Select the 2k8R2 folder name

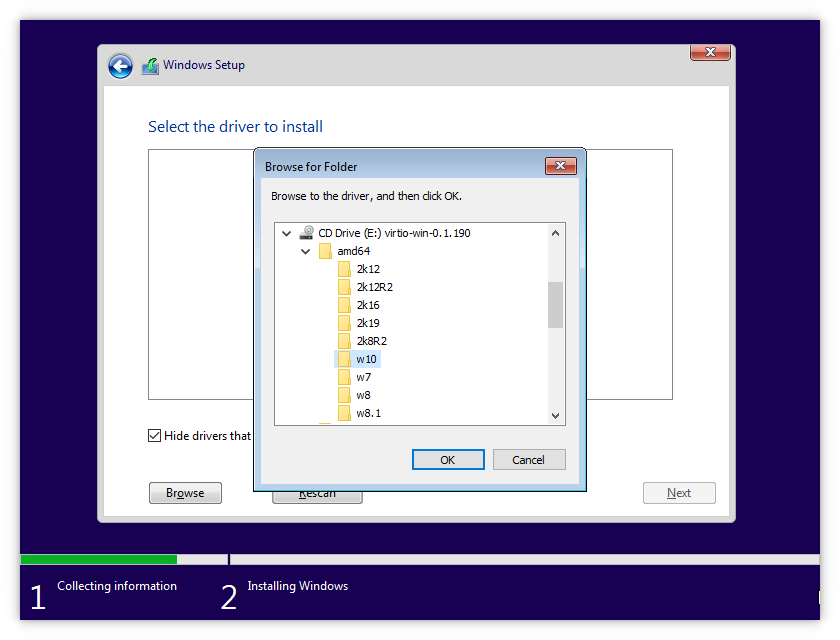(x=371, y=341)
